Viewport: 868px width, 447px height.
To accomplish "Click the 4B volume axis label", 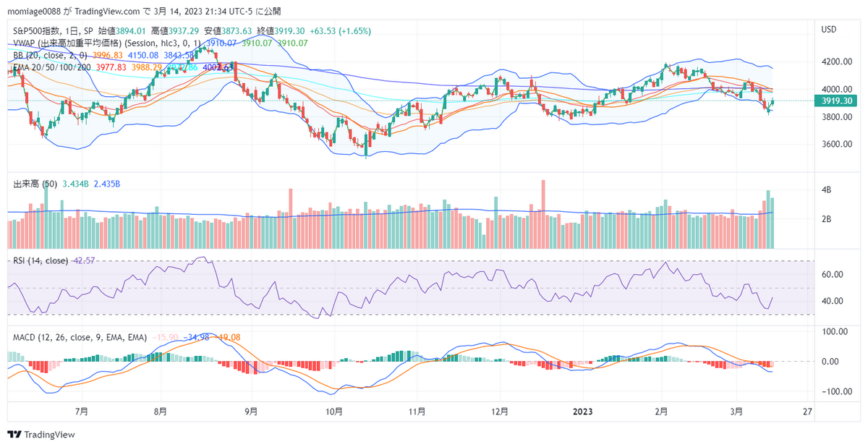I will click(x=827, y=190).
